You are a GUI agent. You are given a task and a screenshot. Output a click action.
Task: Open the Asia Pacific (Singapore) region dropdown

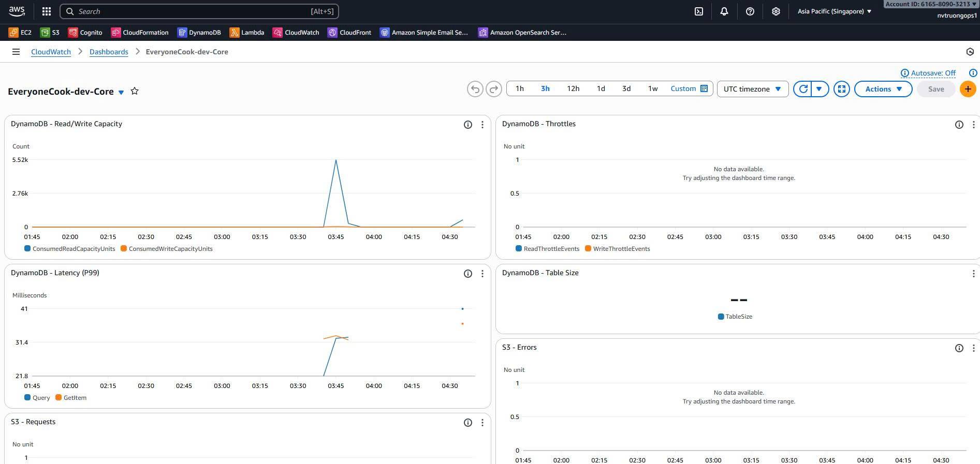pyautogui.click(x=835, y=11)
